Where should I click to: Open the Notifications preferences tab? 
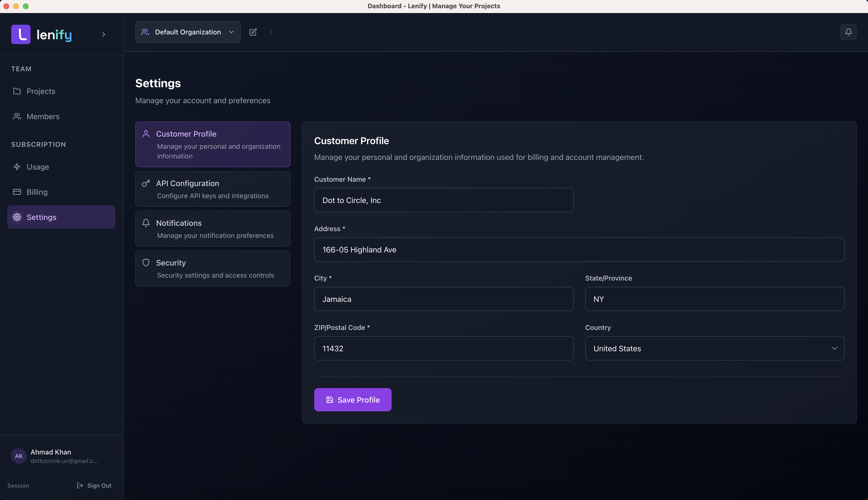coord(212,228)
